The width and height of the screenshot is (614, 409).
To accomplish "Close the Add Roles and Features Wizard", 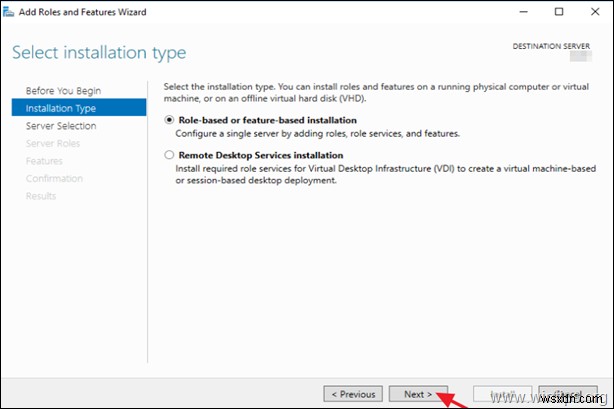I will pos(591,12).
